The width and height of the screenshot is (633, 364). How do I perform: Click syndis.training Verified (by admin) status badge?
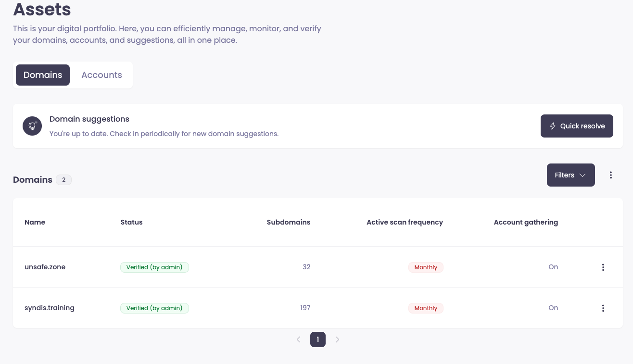tap(154, 308)
